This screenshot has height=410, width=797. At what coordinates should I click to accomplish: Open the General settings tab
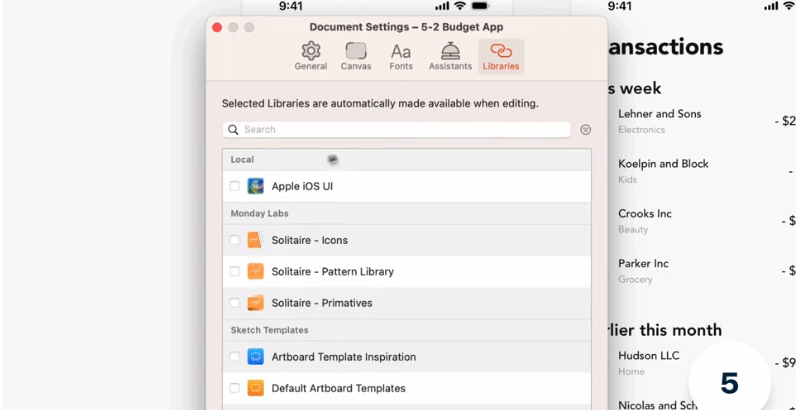coord(311,56)
